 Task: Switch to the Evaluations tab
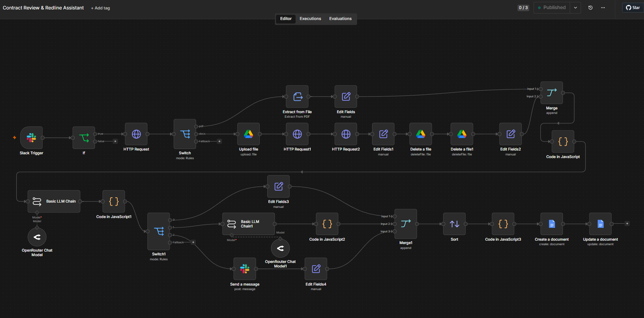[x=340, y=18]
